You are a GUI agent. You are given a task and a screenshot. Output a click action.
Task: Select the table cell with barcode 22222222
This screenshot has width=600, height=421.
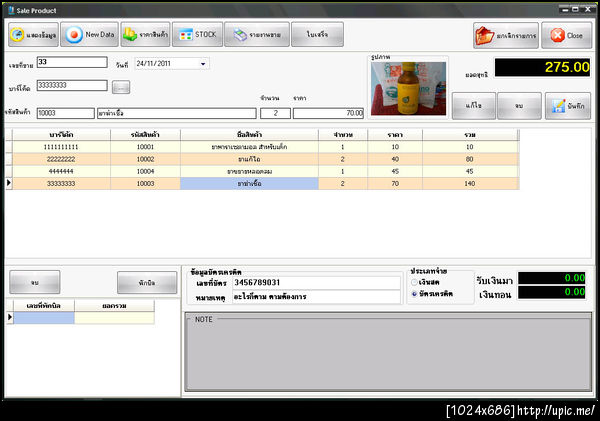click(61, 159)
